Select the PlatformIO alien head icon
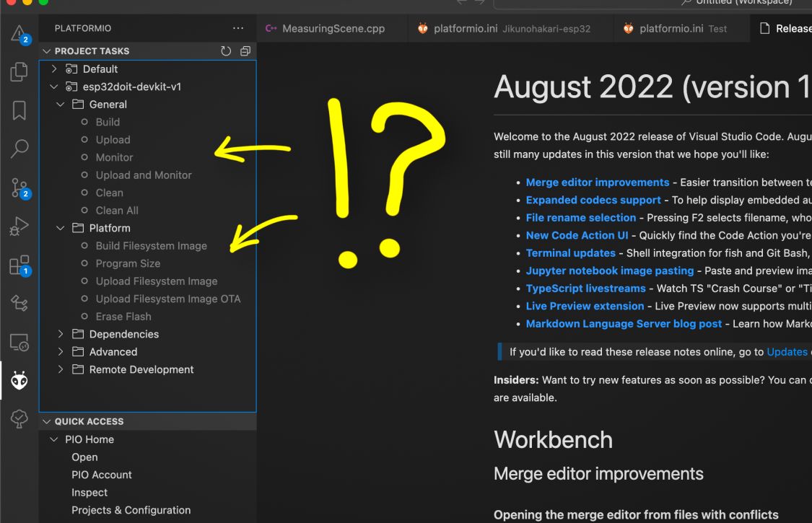Viewport: 812px width, 523px height. pos(19,381)
